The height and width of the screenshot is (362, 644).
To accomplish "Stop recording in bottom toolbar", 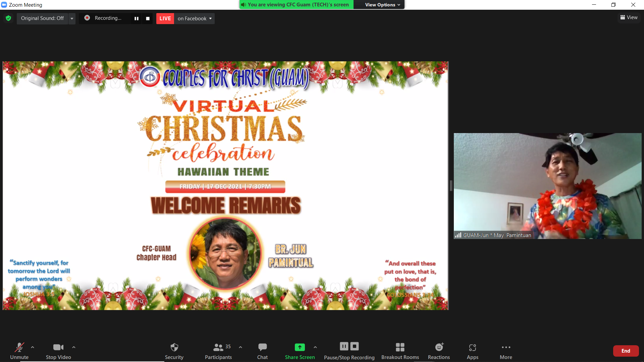I will [x=355, y=346].
